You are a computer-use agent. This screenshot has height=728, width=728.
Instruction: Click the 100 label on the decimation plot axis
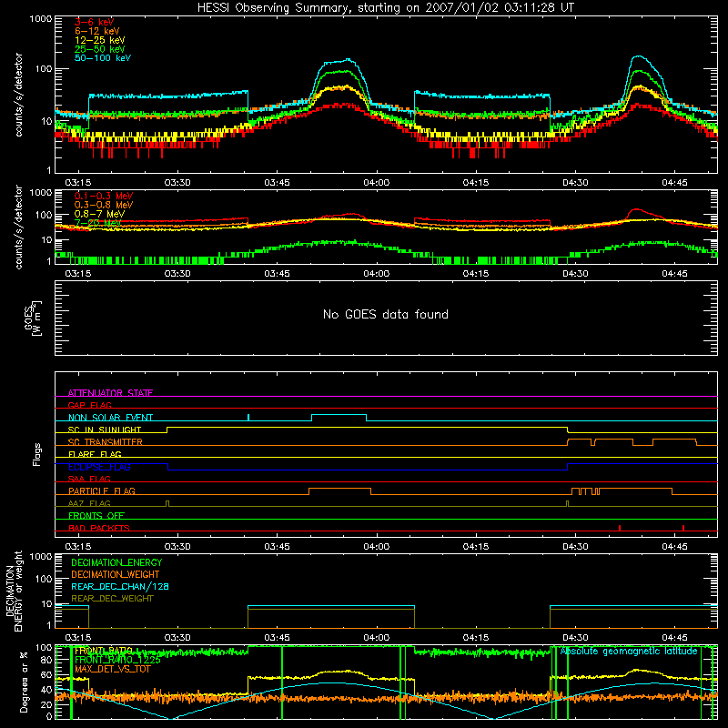(44, 579)
